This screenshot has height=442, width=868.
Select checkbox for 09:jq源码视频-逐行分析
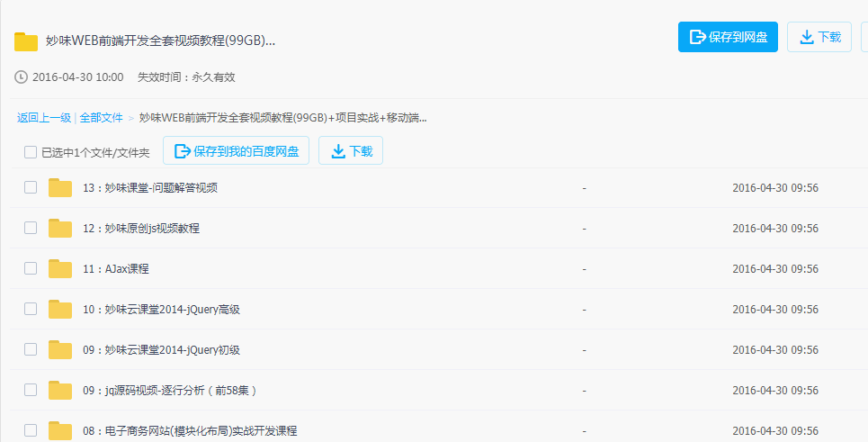pyautogui.click(x=31, y=390)
